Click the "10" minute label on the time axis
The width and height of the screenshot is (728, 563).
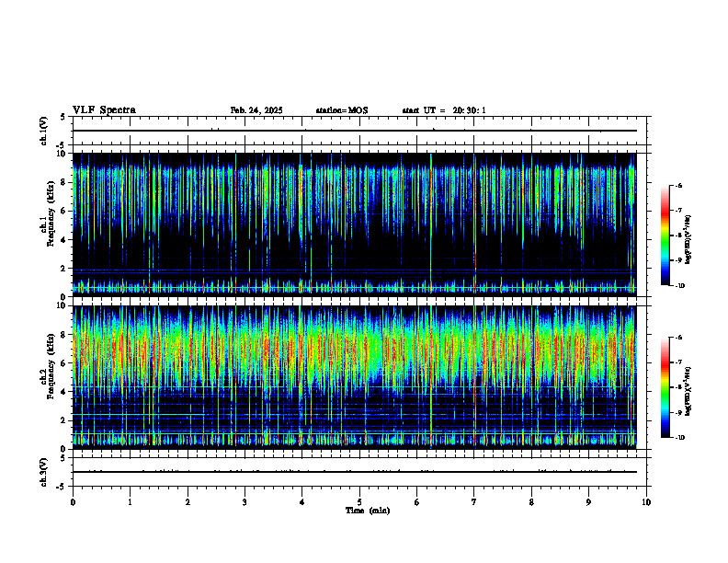tap(646, 502)
